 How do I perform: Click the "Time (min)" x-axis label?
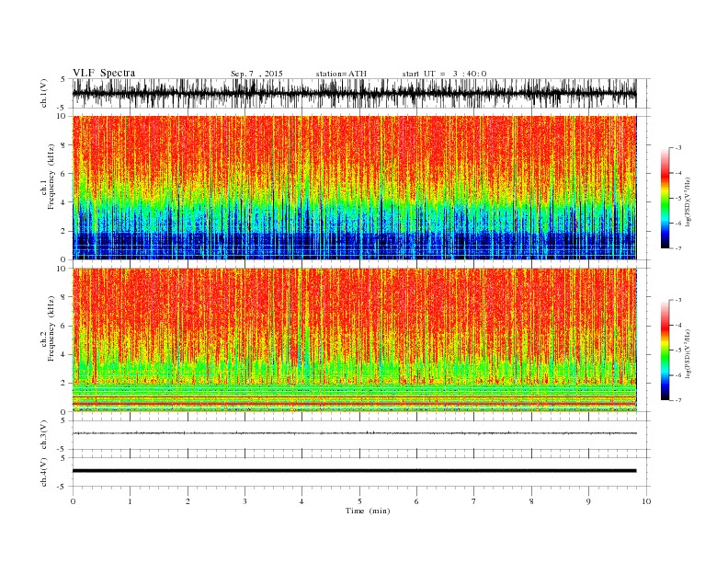[368, 511]
